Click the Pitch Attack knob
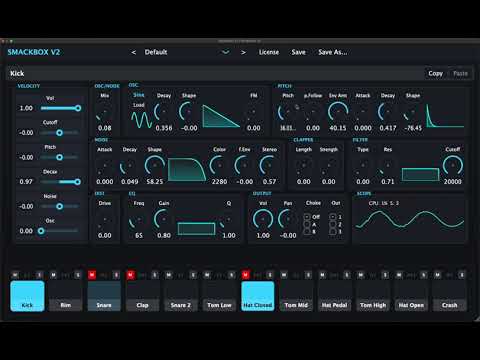 point(363,112)
